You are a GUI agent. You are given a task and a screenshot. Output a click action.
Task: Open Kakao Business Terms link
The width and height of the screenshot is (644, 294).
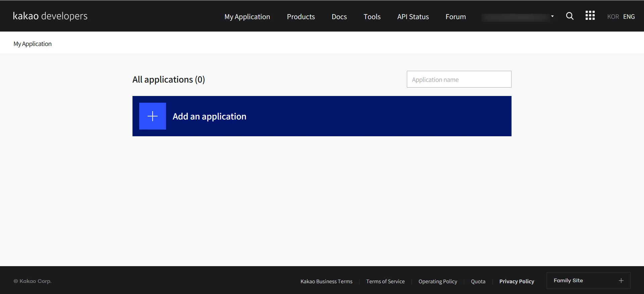coord(326,282)
